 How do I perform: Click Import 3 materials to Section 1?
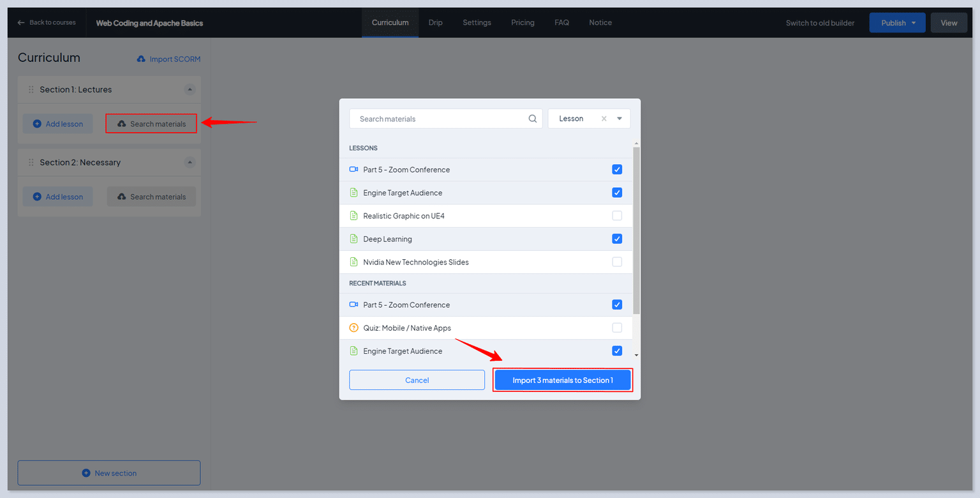click(x=563, y=380)
